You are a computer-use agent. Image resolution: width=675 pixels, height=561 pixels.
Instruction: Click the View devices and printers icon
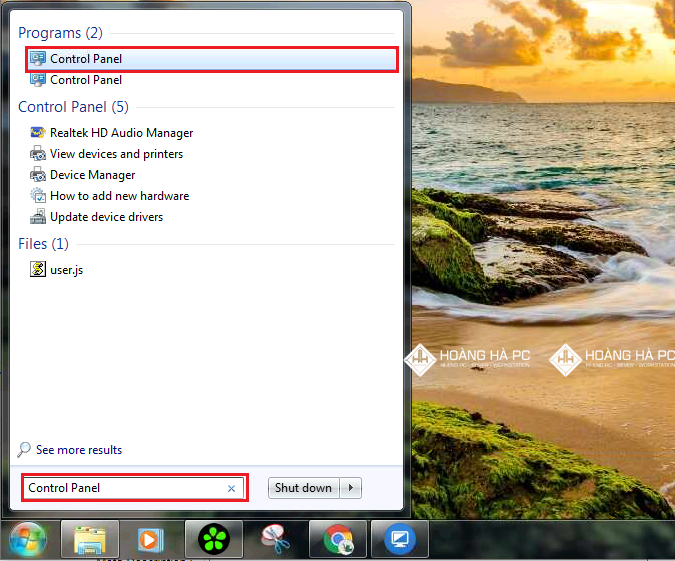pos(37,154)
